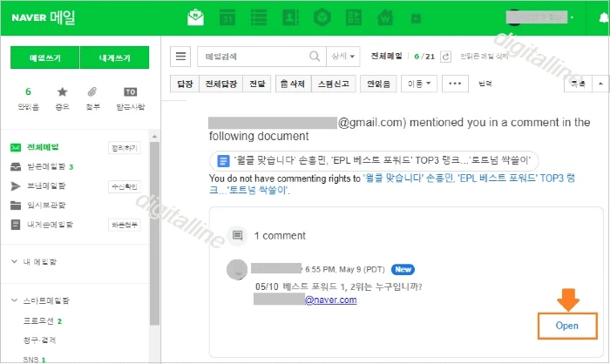Click 수신확인 read-receipt button

pyautogui.click(x=124, y=186)
